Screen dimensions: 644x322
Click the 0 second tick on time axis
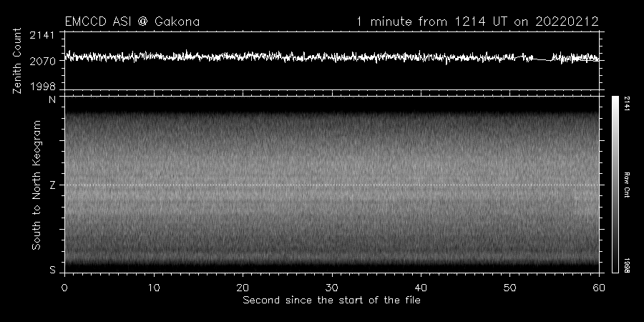(x=64, y=287)
